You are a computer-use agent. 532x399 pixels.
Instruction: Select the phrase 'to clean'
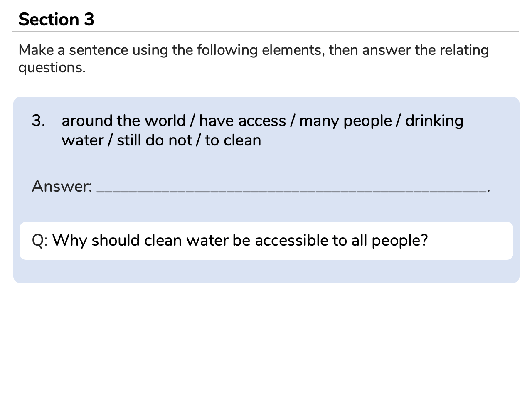coord(233,140)
